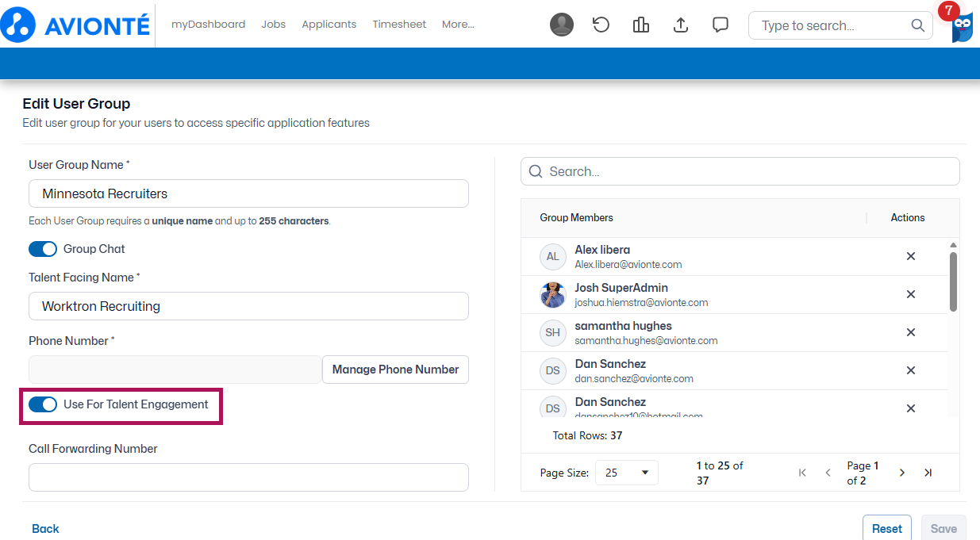This screenshot has width=980, height=540.
Task: Open the user profile avatar icon
Action: [562, 25]
